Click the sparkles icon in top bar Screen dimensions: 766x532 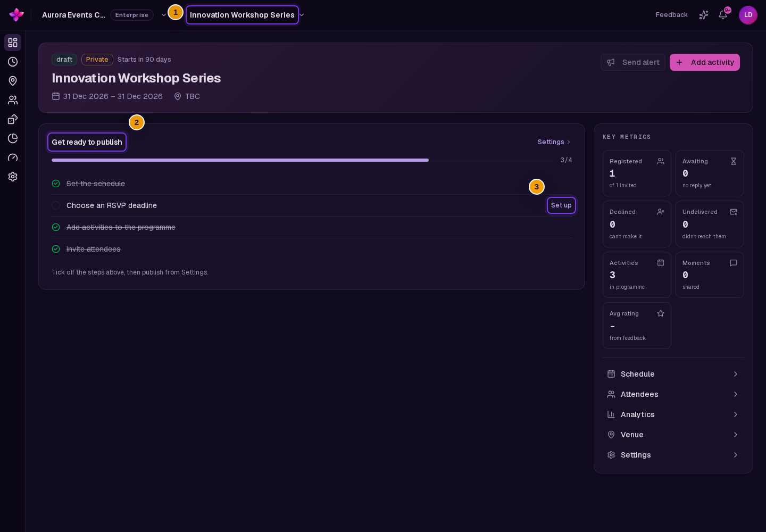pyautogui.click(x=704, y=15)
